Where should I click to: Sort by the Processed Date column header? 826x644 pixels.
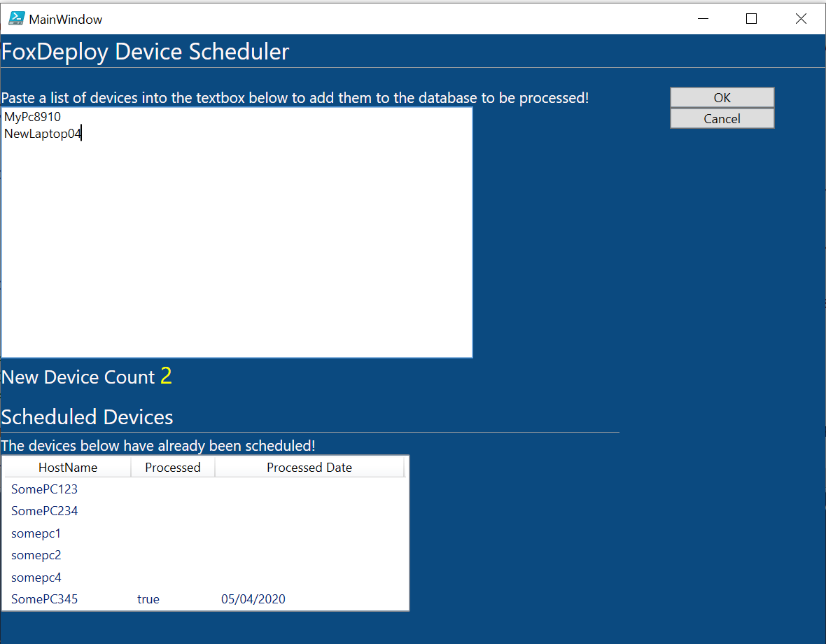click(309, 467)
